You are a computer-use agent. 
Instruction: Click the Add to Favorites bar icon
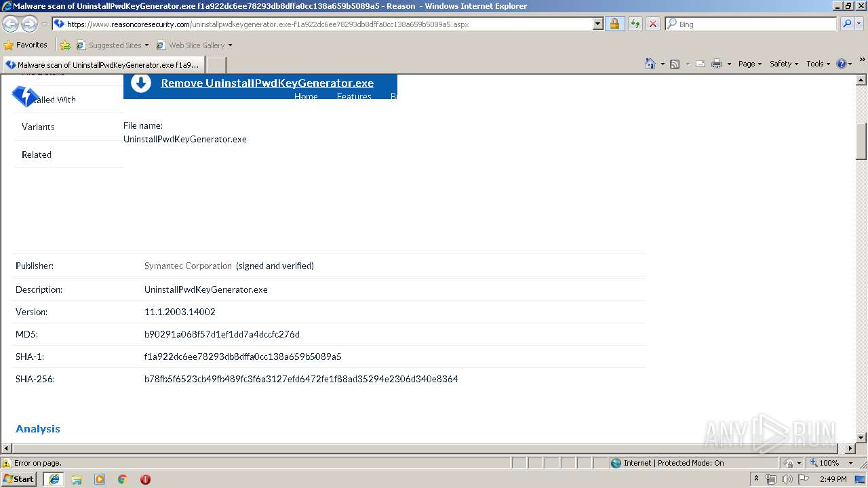(x=64, y=45)
